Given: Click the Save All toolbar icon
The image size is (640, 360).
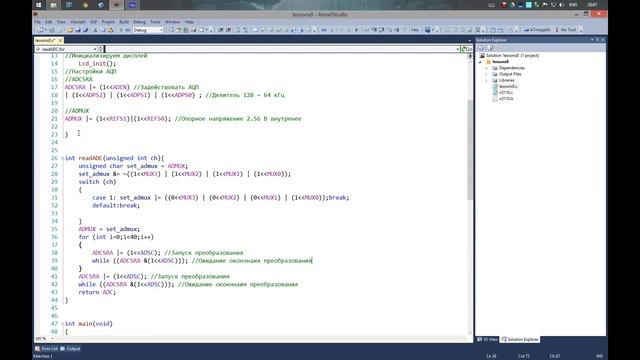Looking at the screenshot, I should click(x=85, y=30).
